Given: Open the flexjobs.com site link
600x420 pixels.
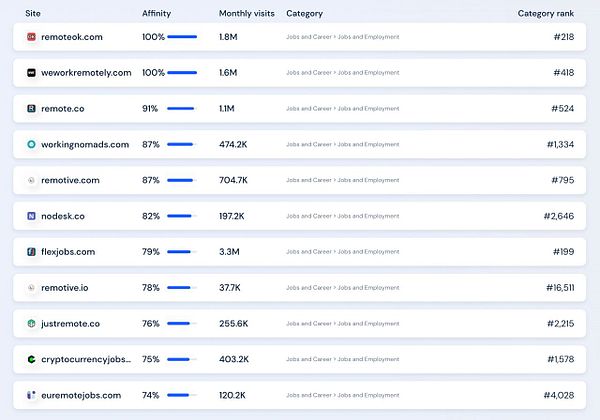Looking at the screenshot, I should (68, 252).
